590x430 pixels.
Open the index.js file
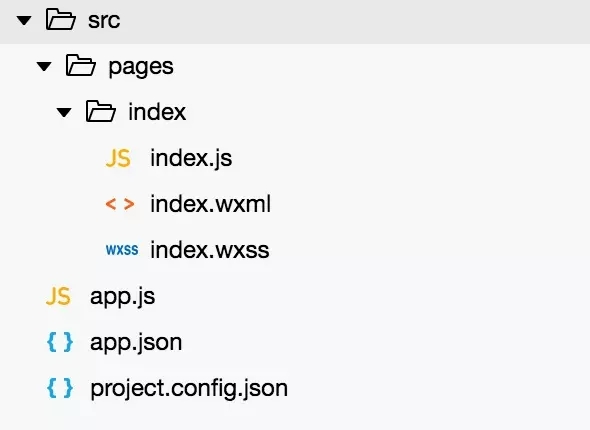coord(191,158)
